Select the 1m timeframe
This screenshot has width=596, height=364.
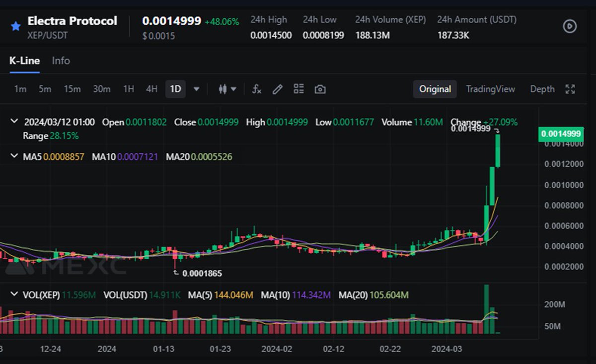pos(20,89)
